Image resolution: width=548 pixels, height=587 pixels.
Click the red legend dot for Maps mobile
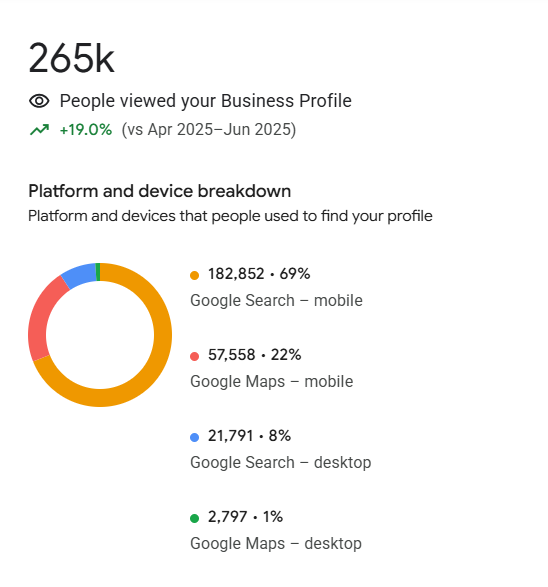[x=194, y=356]
